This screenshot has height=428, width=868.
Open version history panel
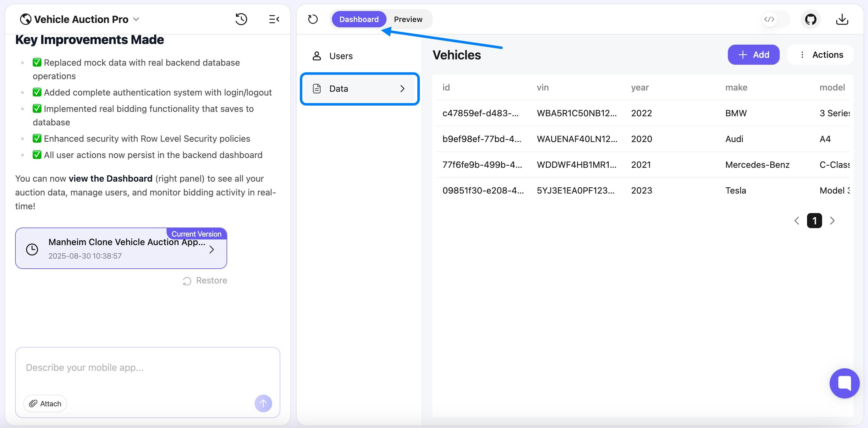pos(241,19)
